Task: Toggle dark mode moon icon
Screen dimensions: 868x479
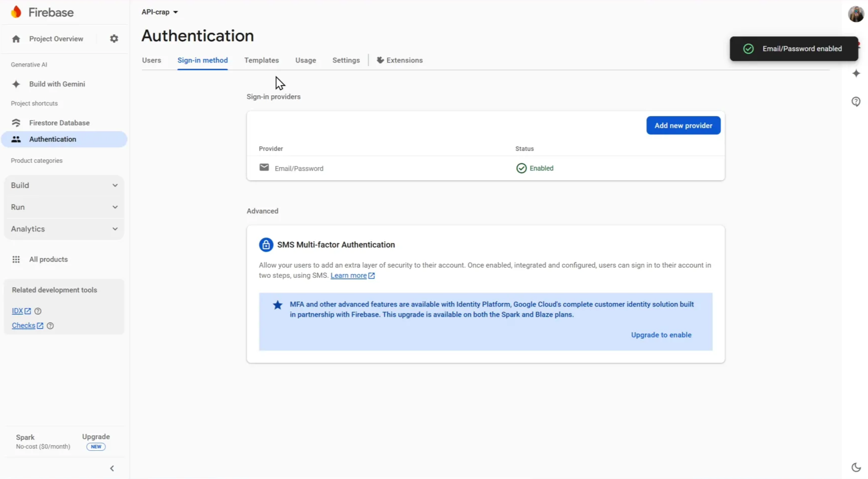Action: tap(856, 467)
